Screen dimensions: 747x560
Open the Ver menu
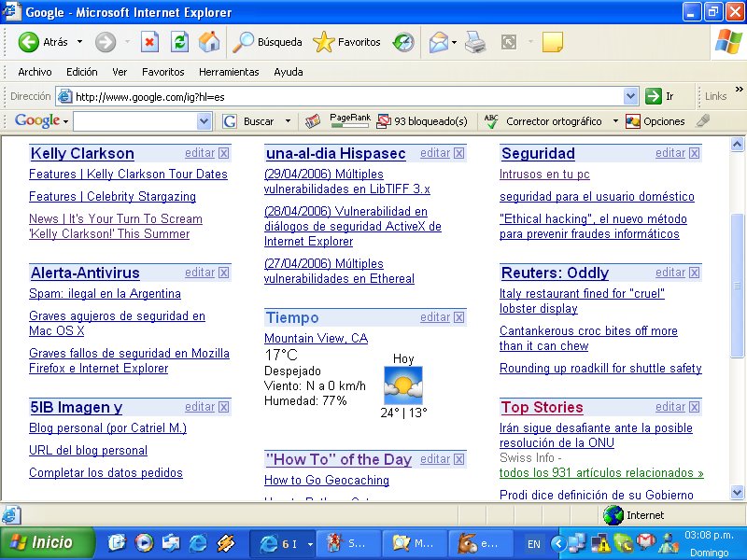click(x=120, y=72)
